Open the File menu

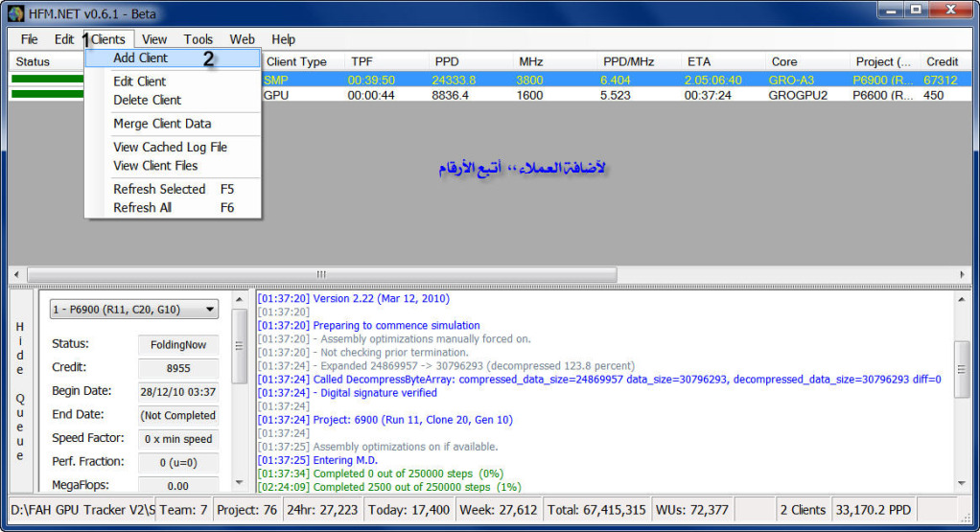(x=29, y=39)
